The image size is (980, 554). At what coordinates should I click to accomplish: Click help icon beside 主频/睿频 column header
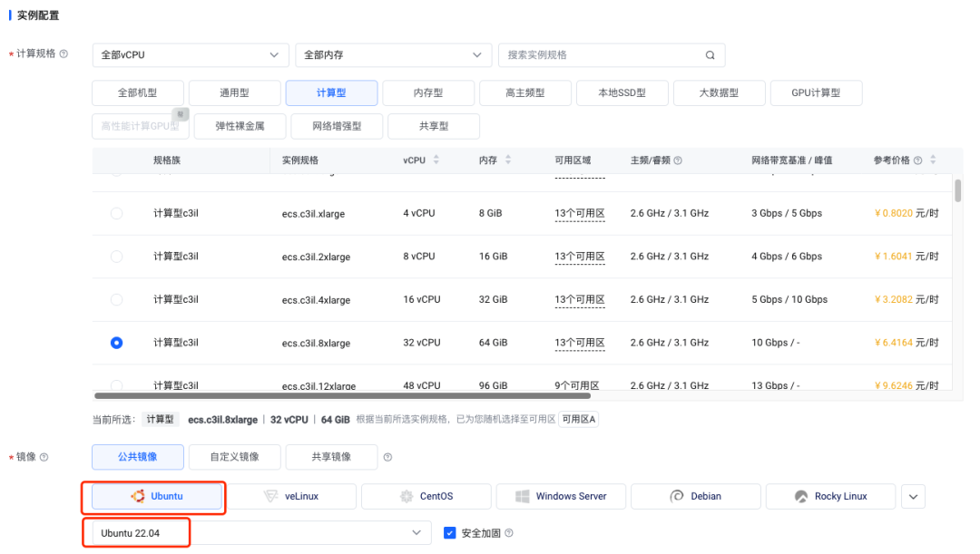click(678, 160)
